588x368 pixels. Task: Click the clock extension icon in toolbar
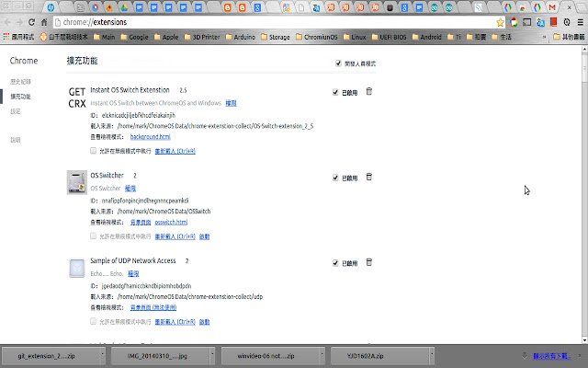(567, 22)
